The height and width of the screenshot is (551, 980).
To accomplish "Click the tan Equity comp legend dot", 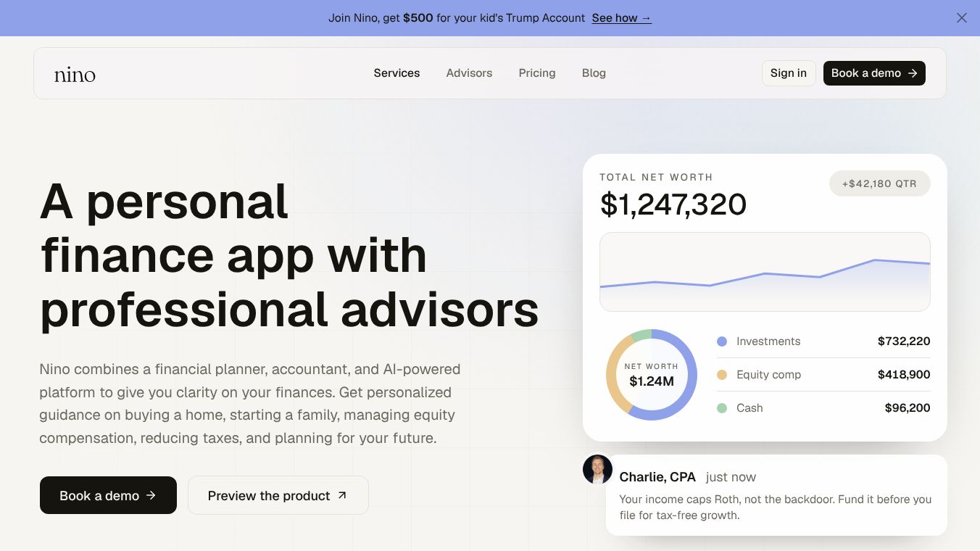I will pyautogui.click(x=722, y=375).
